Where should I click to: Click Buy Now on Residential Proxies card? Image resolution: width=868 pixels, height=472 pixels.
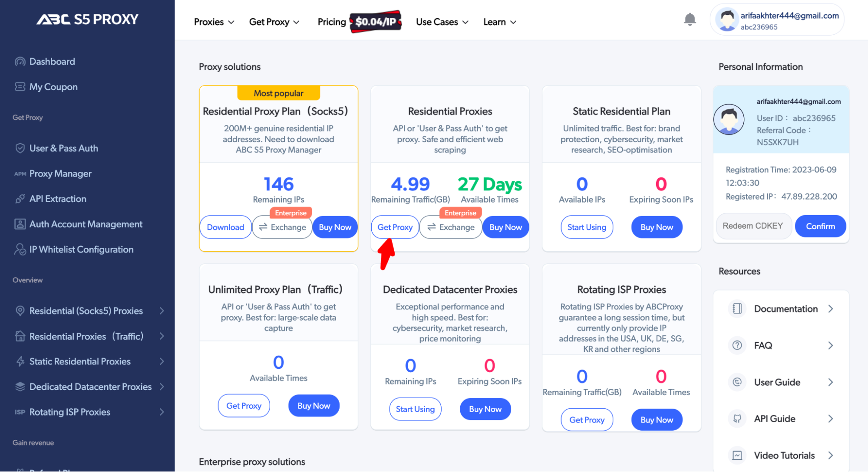[x=505, y=227]
